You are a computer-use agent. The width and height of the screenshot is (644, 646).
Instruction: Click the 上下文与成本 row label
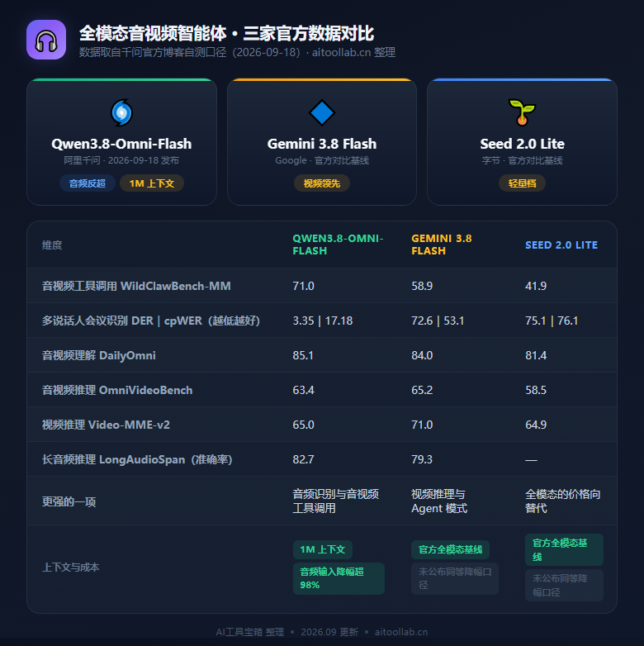tap(70, 568)
